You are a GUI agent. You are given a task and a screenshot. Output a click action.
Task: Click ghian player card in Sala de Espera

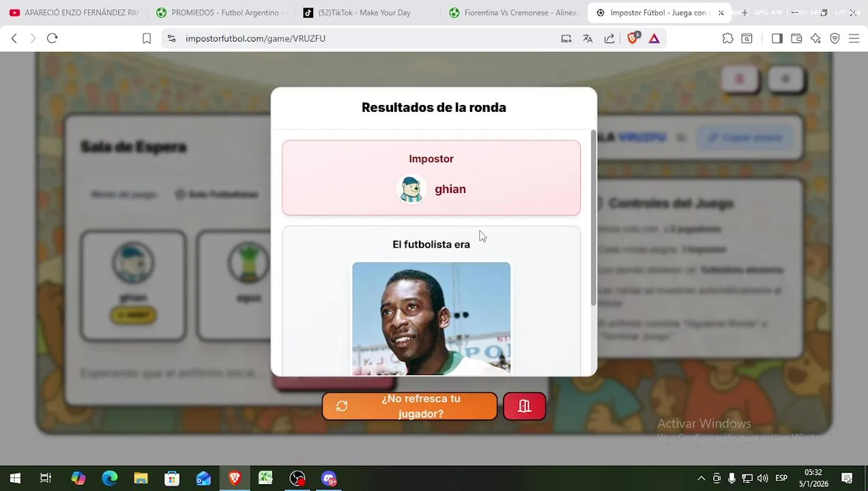(133, 285)
